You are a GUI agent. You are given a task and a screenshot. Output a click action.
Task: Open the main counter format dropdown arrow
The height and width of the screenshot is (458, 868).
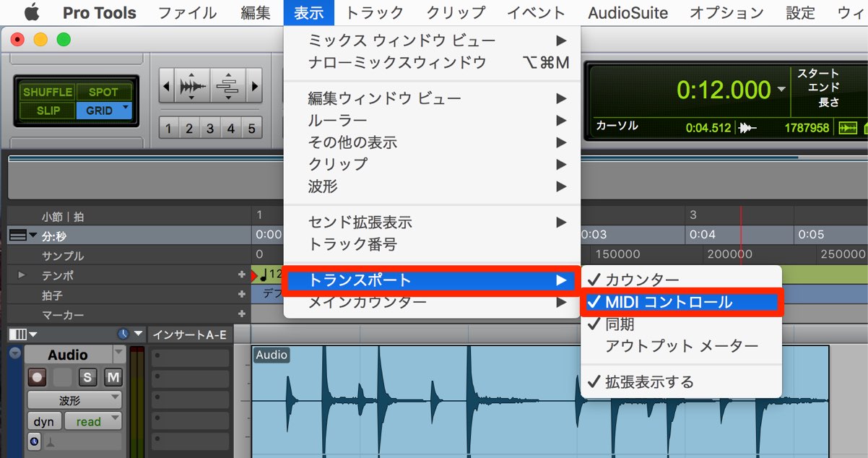coord(781,90)
